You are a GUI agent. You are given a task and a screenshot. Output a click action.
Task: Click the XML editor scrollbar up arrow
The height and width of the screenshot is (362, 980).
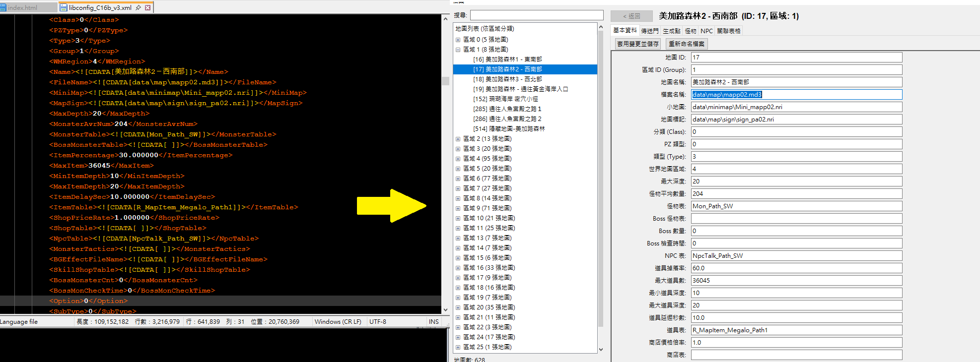(445, 19)
